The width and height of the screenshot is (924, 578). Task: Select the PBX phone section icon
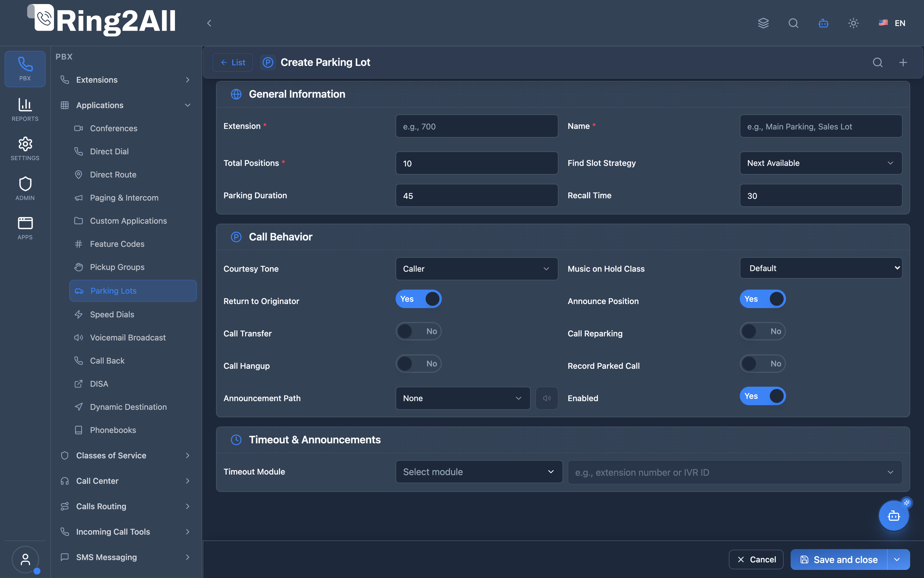tap(25, 69)
